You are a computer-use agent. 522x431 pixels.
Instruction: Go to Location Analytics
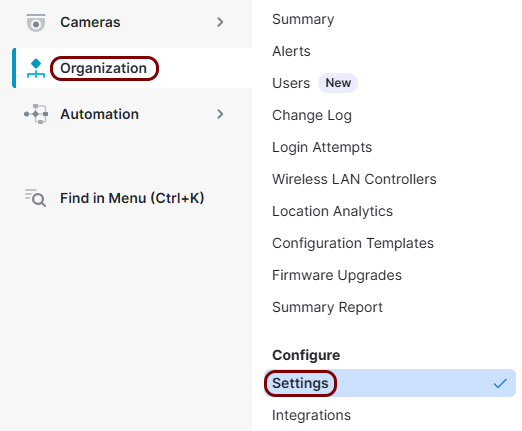tap(332, 211)
